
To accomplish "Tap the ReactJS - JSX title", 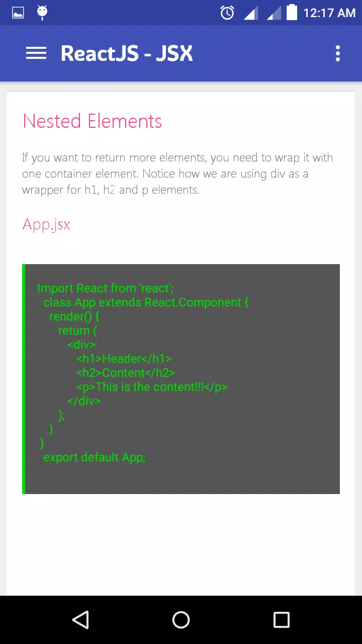I will (127, 53).
